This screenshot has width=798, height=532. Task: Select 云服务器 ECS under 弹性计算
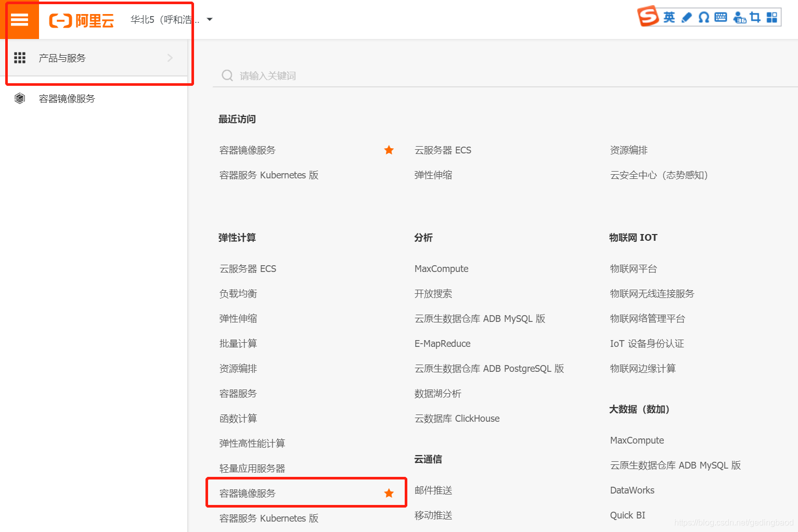[x=248, y=269]
